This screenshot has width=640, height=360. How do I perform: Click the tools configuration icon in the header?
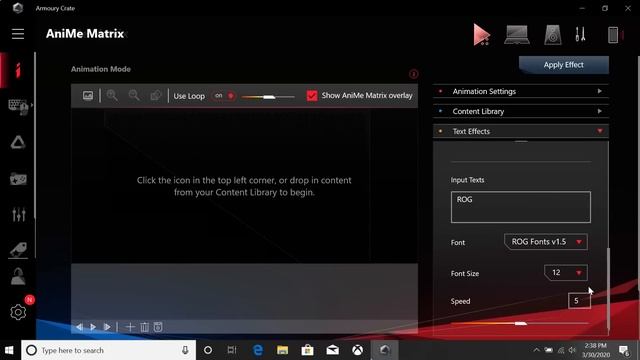point(580,34)
